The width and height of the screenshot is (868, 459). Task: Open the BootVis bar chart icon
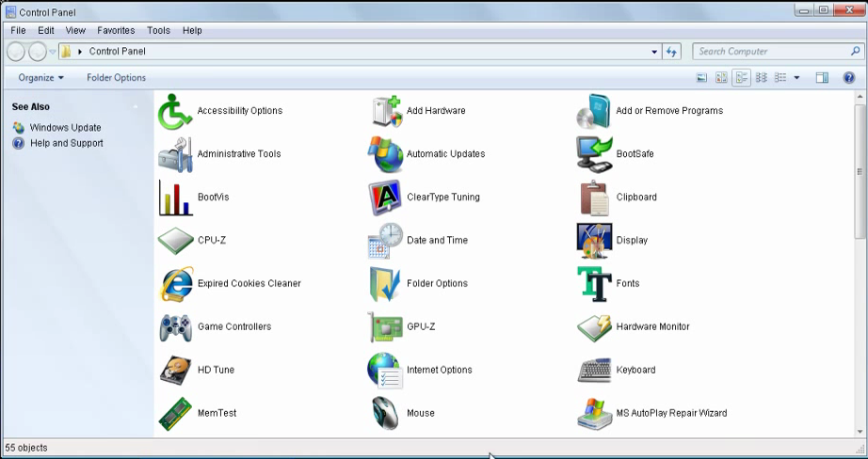[175, 198]
